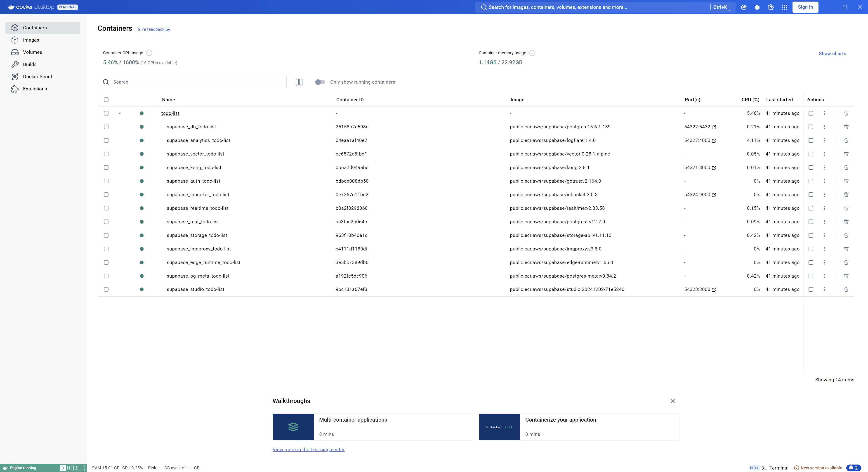Delete the supabase_db_todo-list container with trash icon

pyautogui.click(x=846, y=127)
